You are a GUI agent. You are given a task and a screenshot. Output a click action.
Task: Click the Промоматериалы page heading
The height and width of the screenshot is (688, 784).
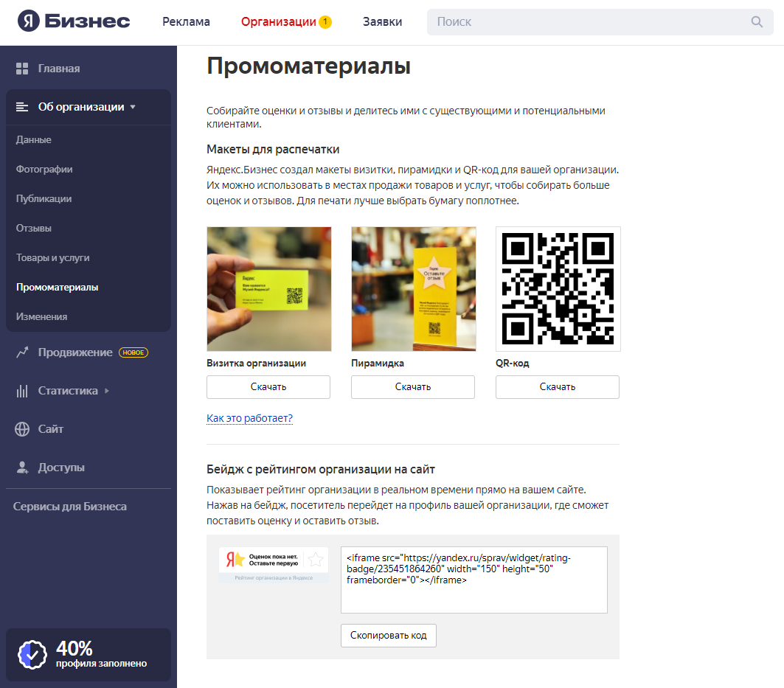(x=308, y=66)
